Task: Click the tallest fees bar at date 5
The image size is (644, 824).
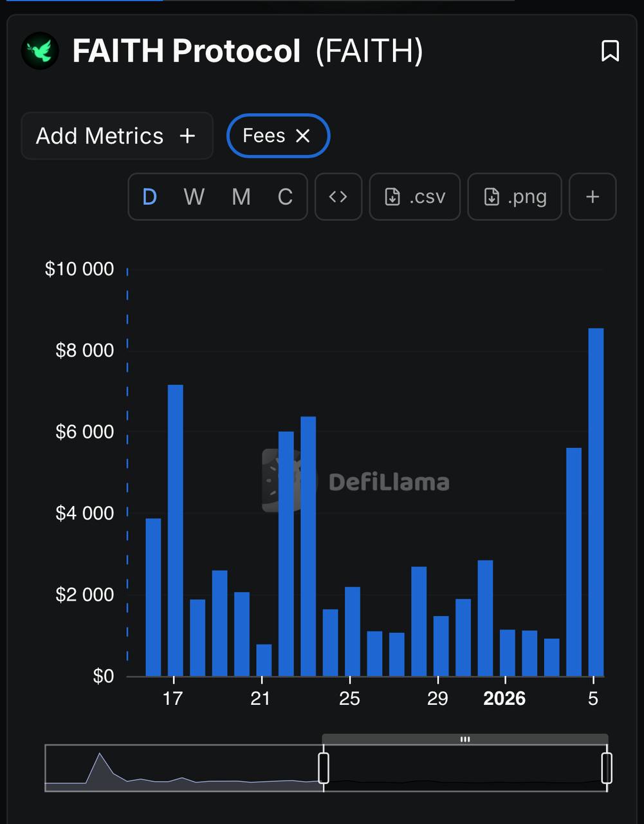Action: pyautogui.click(x=596, y=502)
